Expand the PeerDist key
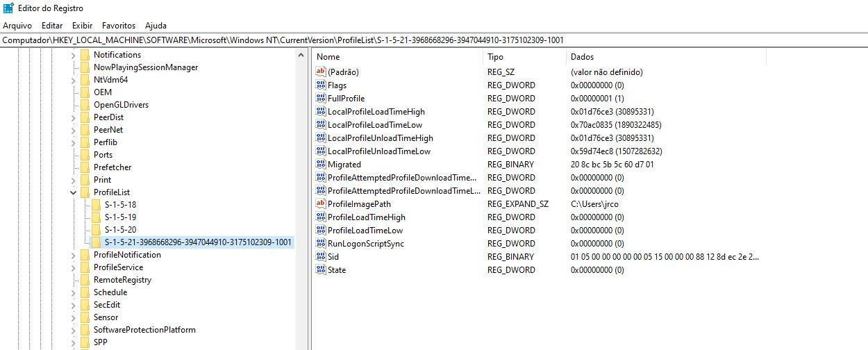 click(x=74, y=117)
